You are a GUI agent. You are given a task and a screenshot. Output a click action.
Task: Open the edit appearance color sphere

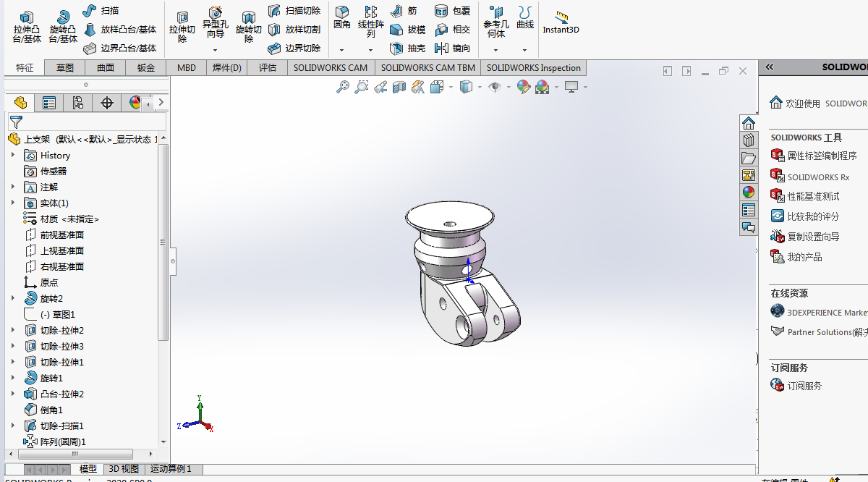tap(524, 87)
